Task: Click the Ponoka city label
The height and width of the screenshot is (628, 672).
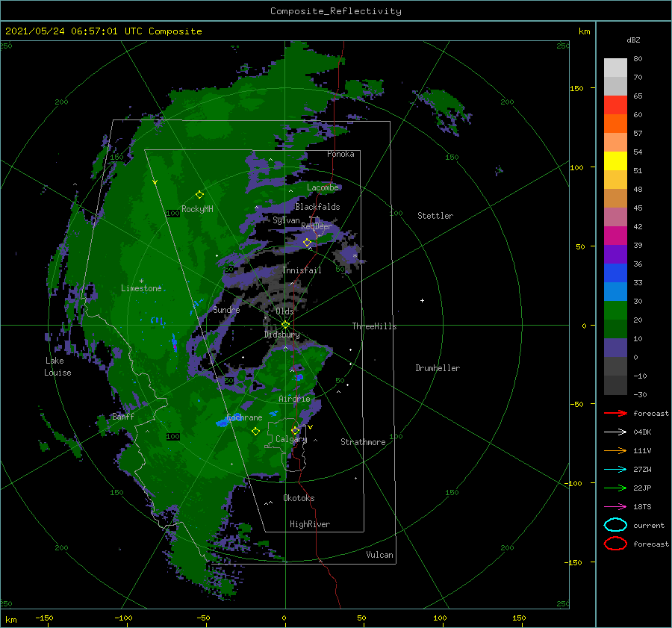Action: [340, 154]
